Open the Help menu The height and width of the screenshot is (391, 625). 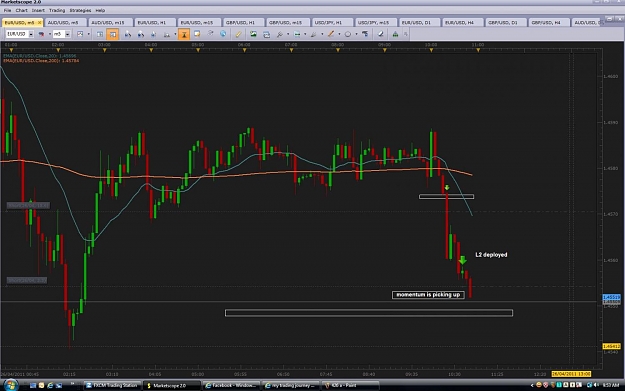point(100,10)
